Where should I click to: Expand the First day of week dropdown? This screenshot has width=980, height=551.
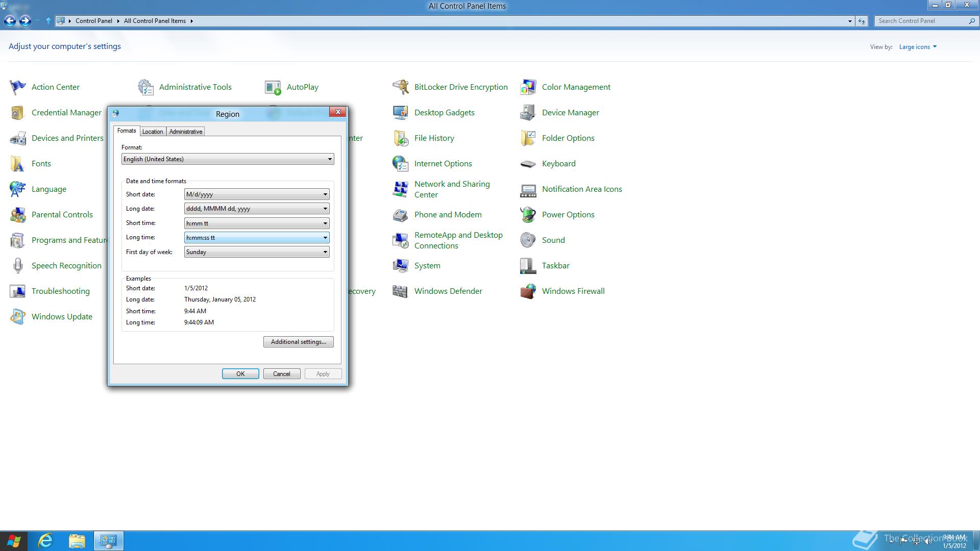click(x=257, y=252)
